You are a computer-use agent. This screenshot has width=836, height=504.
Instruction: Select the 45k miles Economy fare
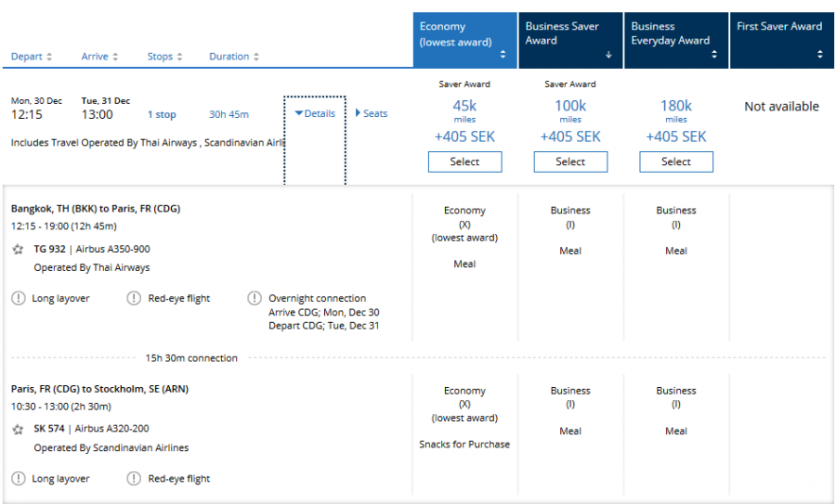464,162
